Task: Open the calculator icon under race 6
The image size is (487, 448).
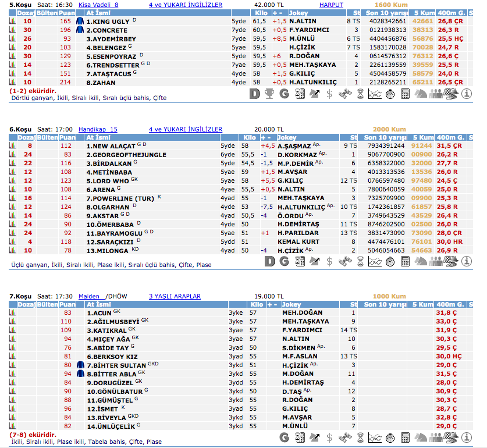Action: [x=406, y=261]
